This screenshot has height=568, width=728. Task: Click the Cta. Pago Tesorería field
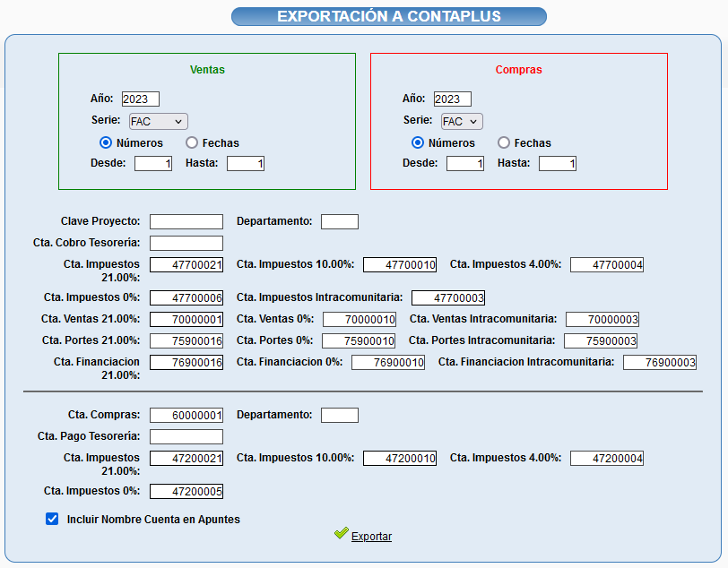[186, 436]
